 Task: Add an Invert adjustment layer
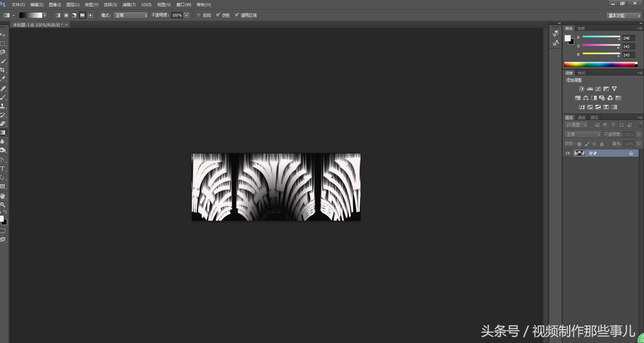click(x=582, y=107)
